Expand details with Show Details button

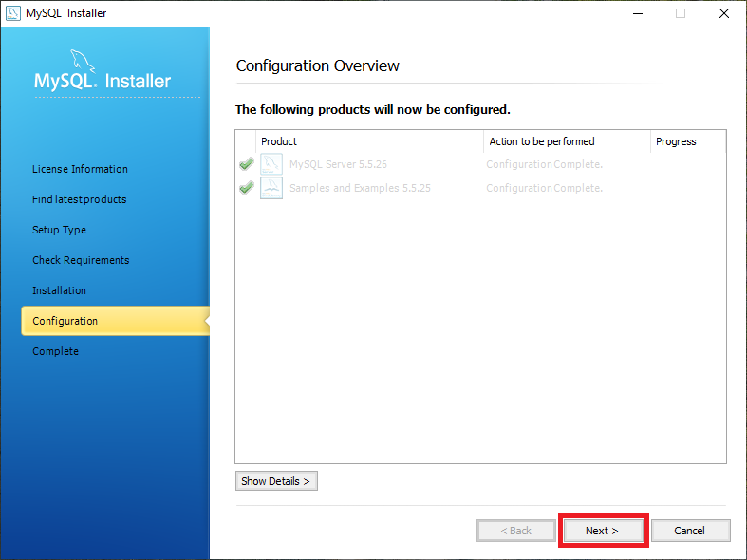(x=276, y=481)
